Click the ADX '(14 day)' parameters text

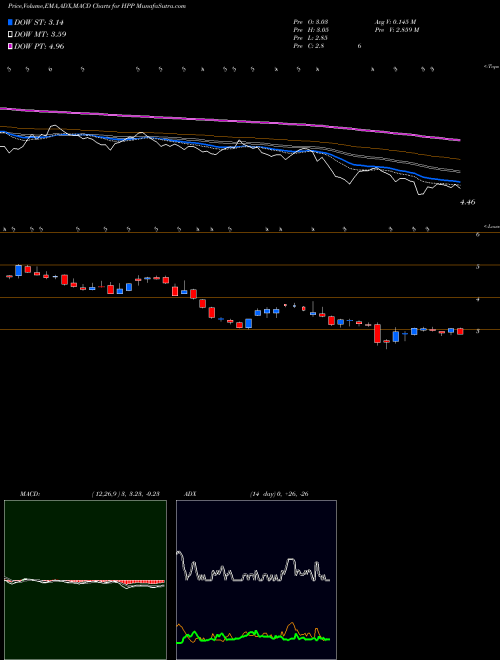pyautogui.click(x=262, y=494)
